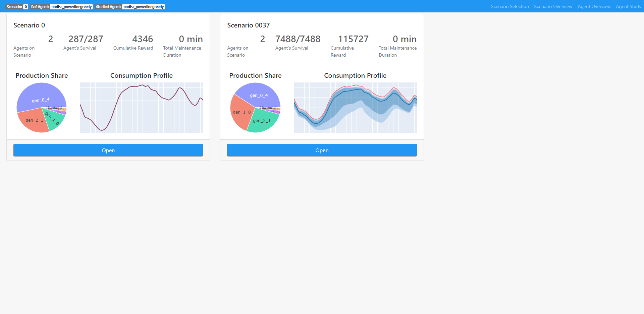Screen dimensions: 644x314
Task: Switch to Scenario Overview tab
Action: [553, 6]
